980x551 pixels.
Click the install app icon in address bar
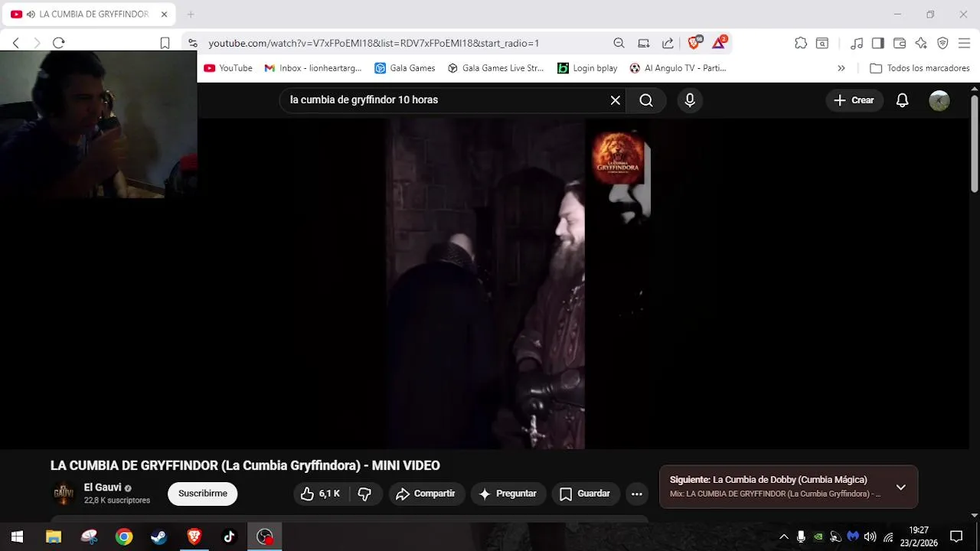click(644, 44)
